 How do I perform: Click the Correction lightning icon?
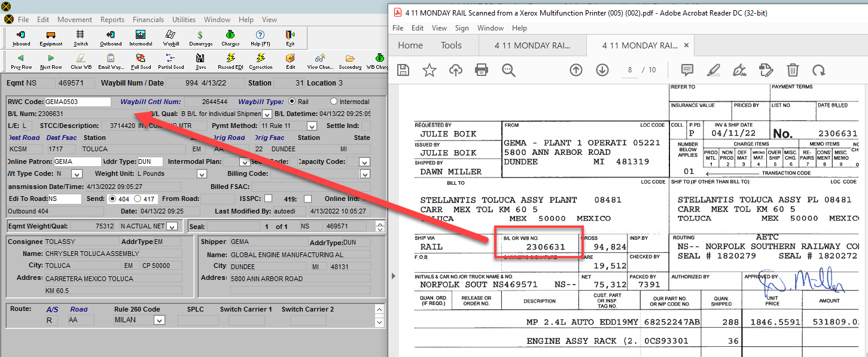pos(260,62)
